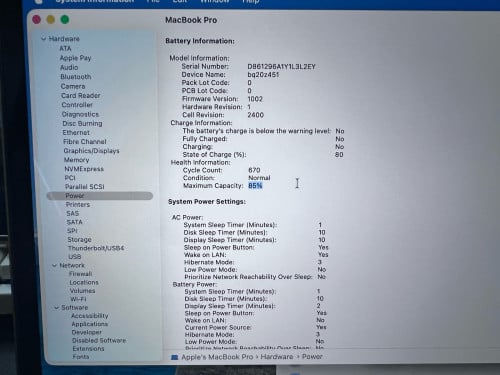Minimize the window with yellow button

click(x=51, y=20)
